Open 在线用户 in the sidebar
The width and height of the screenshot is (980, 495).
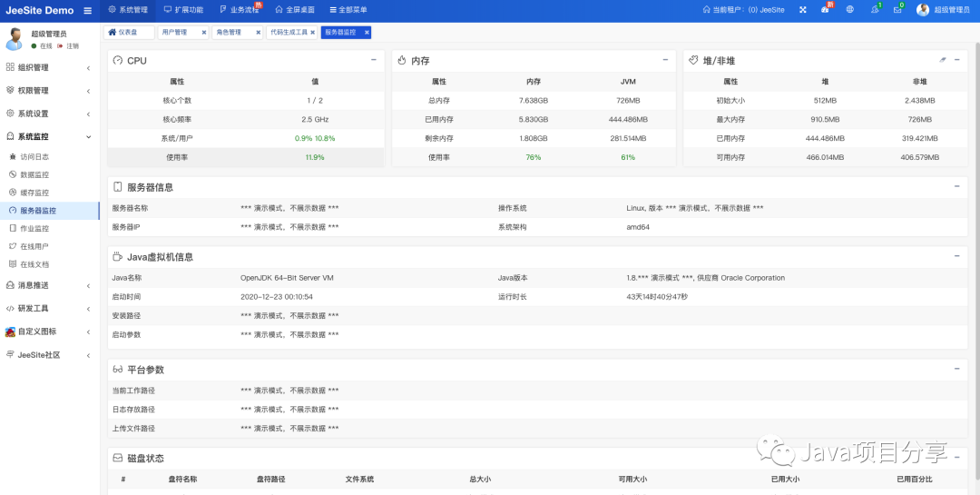[x=34, y=246]
